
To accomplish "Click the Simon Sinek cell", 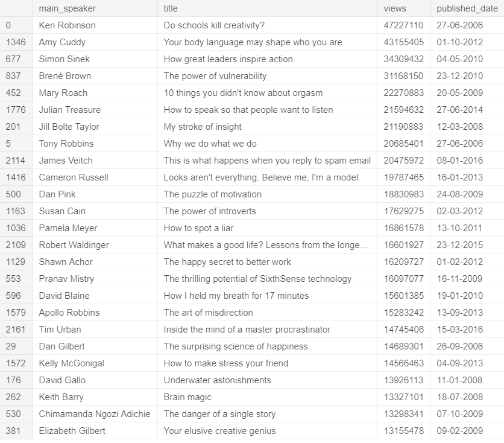I will 64,59.
